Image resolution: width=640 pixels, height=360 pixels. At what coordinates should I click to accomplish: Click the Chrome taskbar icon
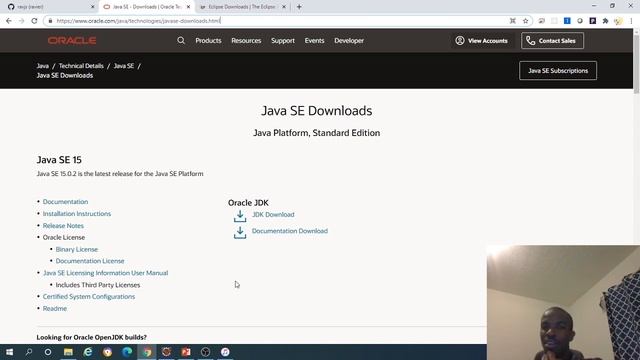point(147,352)
